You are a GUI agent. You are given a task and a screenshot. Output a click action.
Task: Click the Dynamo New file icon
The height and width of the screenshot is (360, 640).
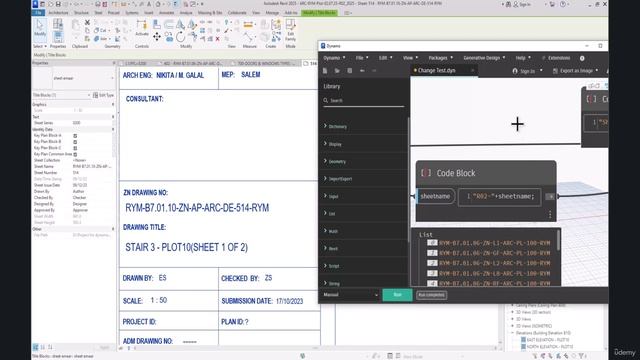click(325, 71)
